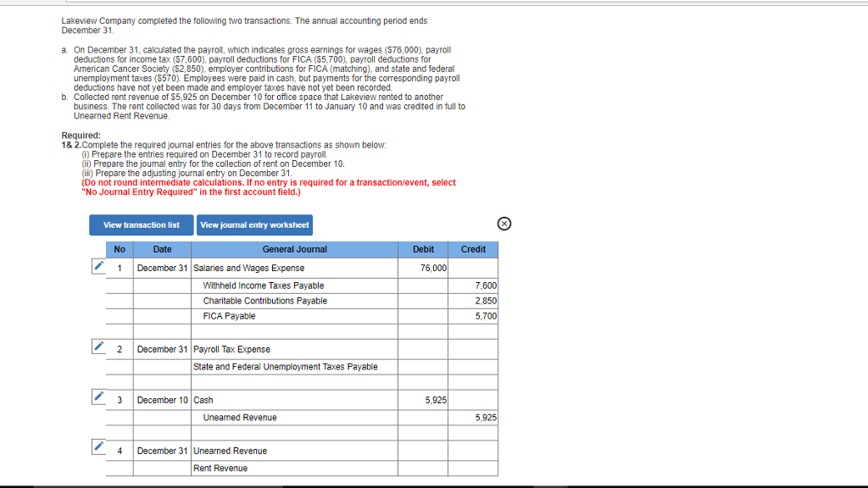Click the pencil edit icon for entry 1
The image size is (868, 488).
[98, 266]
